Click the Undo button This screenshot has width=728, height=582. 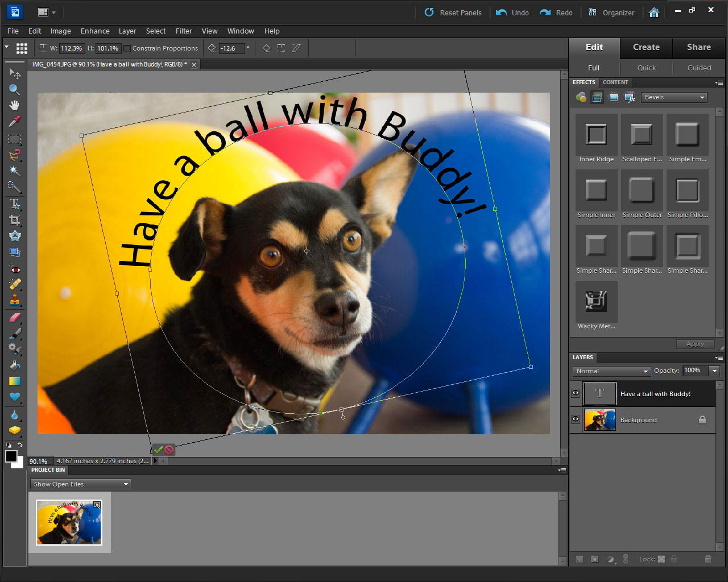click(512, 13)
